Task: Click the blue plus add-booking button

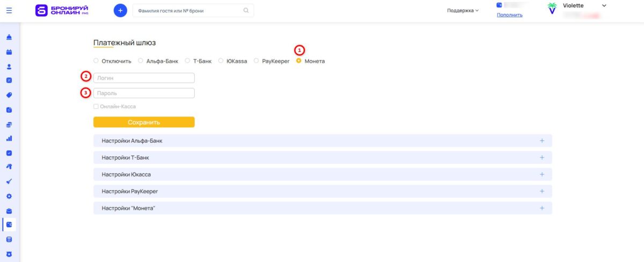Action: (x=120, y=10)
